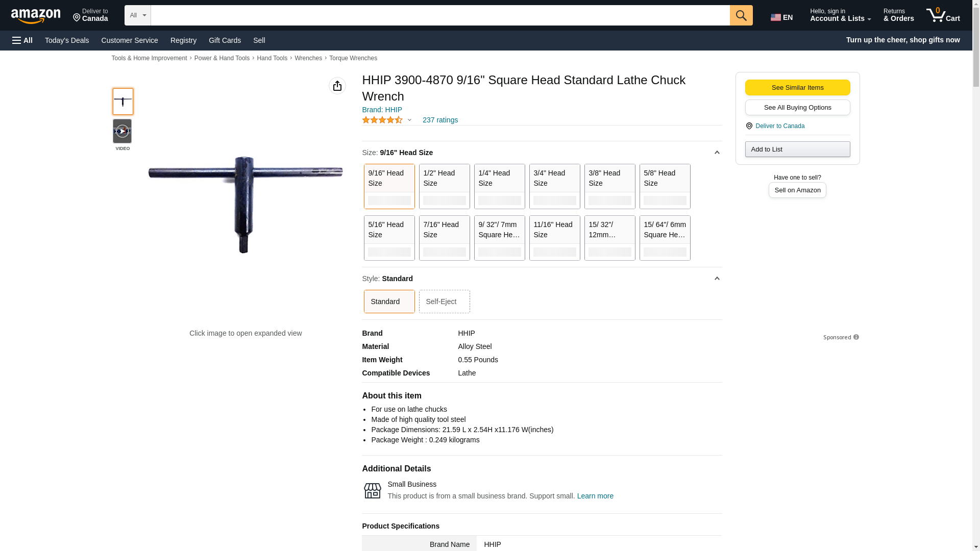Open the All hamburger menu

click(22, 40)
